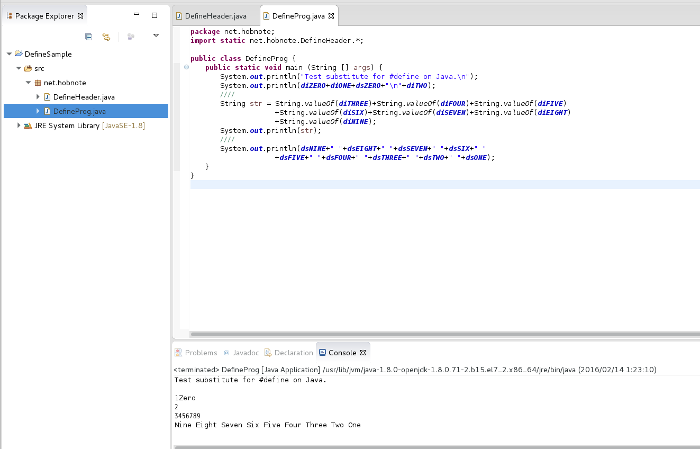Click the net.hobnote package icon
The width and height of the screenshot is (700, 449).
[38, 83]
